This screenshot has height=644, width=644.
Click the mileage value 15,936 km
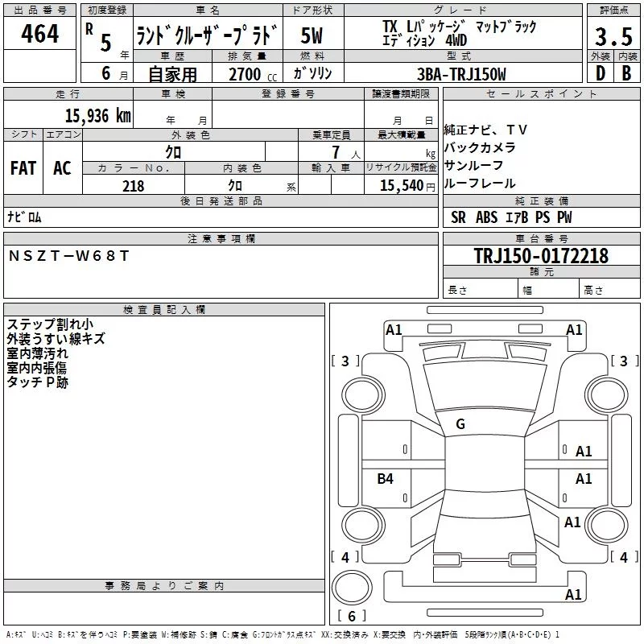click(x=97, y=115)
